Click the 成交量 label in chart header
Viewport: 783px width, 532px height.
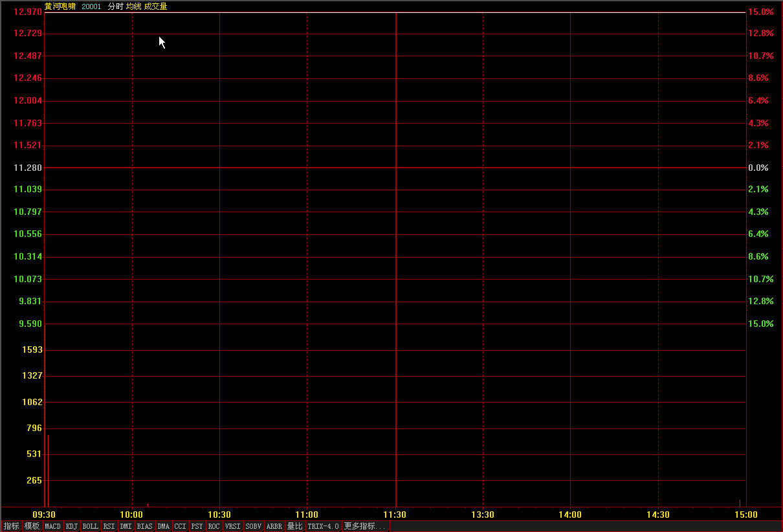click(155, 6)
